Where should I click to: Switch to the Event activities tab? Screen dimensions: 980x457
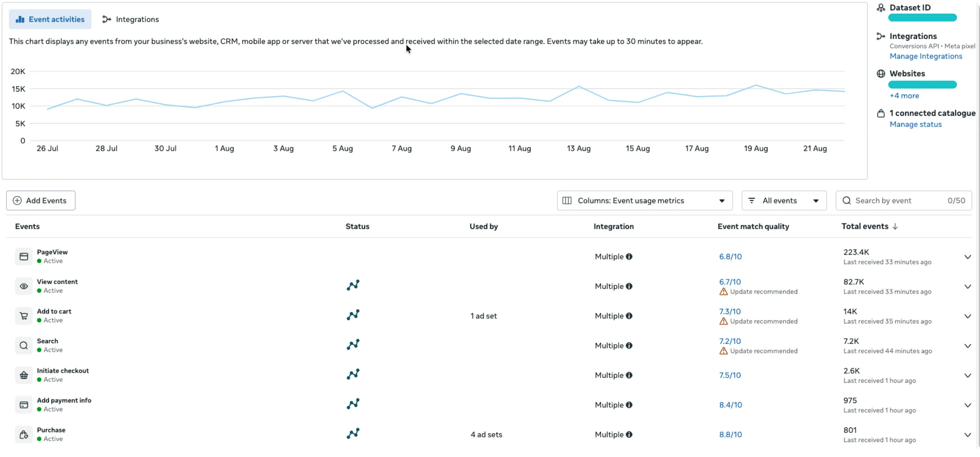point(50,19)
